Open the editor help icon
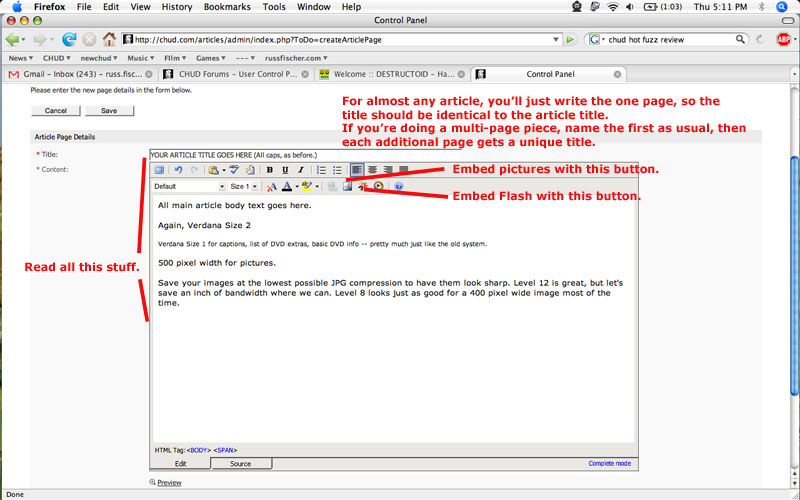Screen dimensions: 800x500 (398, 186)
